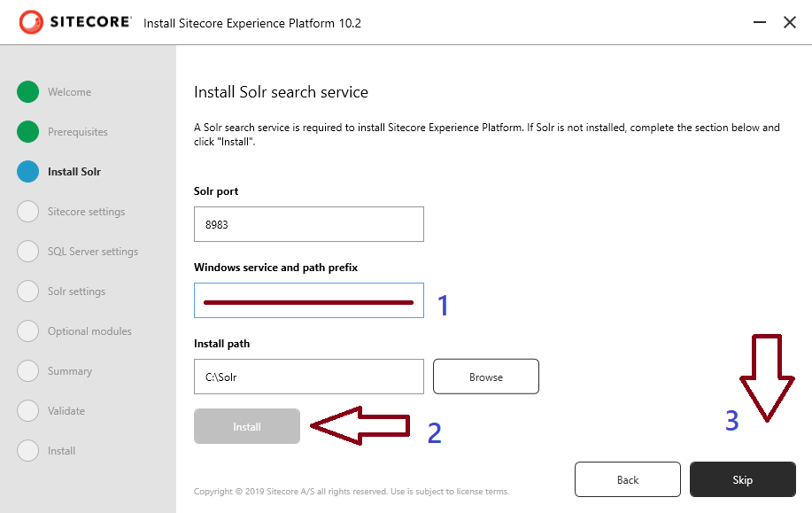Select the Solr port input field
This screenshot has height=513, width=812.
point(308,223)
